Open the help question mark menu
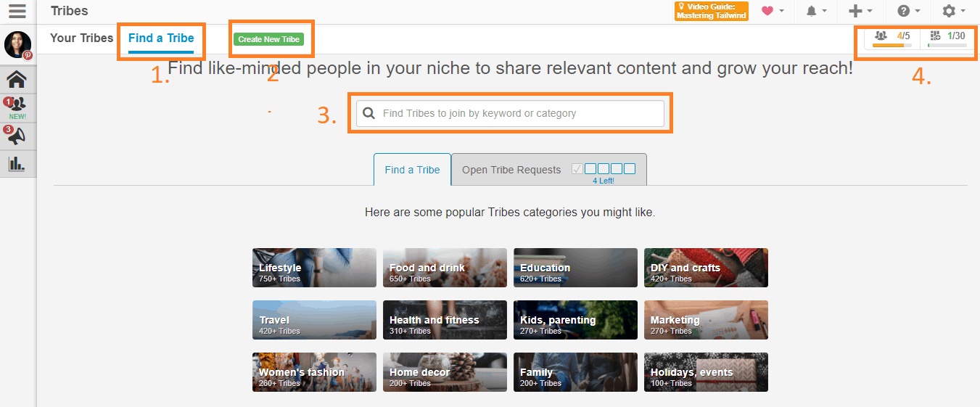The height and width of the screenshot is (407, 980). coord(904,11)
